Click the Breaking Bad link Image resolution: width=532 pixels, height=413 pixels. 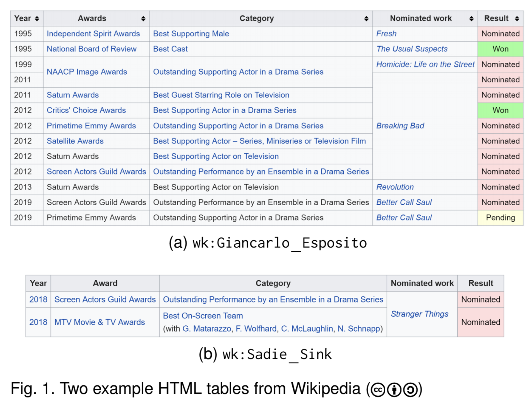coord(400,126)
